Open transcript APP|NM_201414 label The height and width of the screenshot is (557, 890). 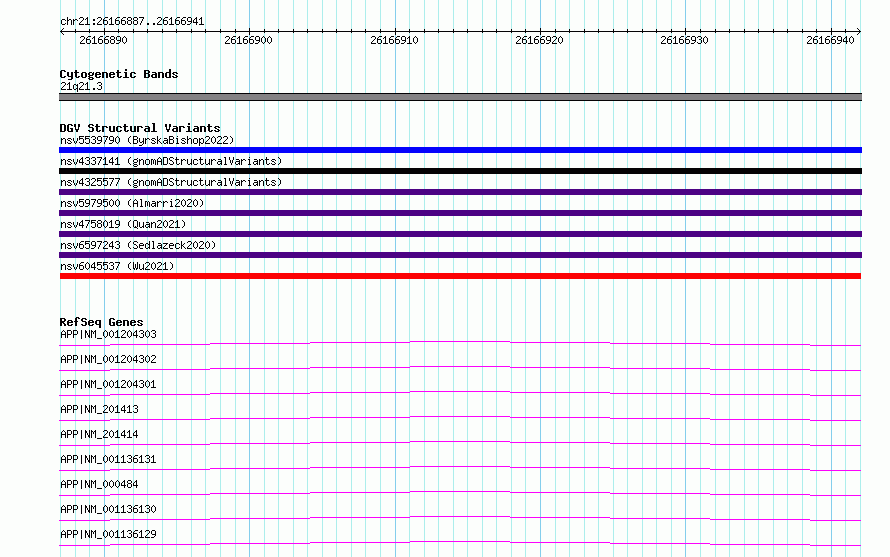click(99, 434)
